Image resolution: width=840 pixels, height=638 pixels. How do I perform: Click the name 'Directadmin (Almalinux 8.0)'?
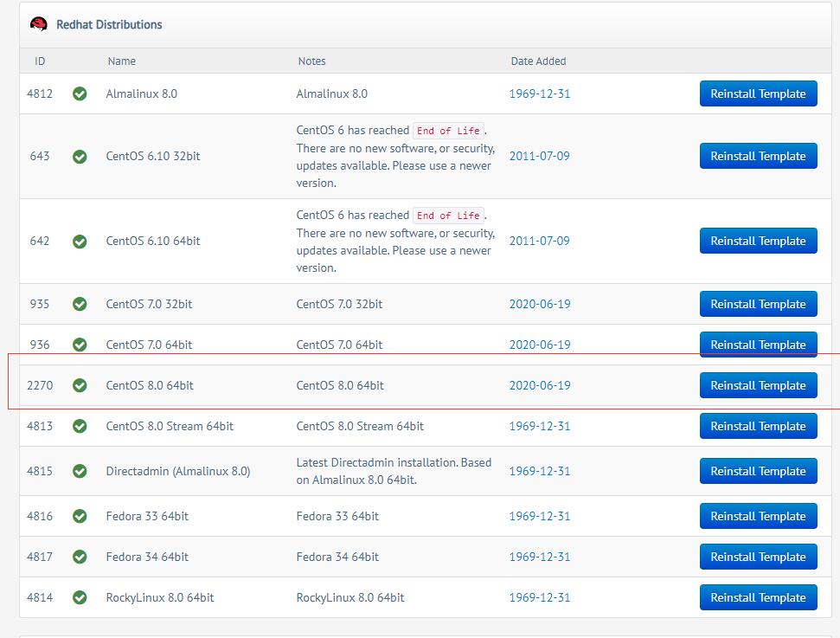[178, 471]
